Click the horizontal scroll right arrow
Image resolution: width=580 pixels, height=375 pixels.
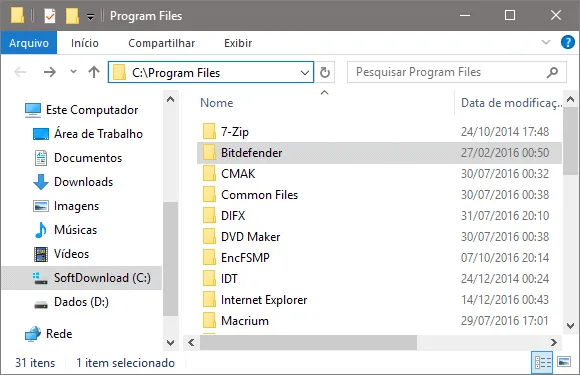click(x=554, y=342)
